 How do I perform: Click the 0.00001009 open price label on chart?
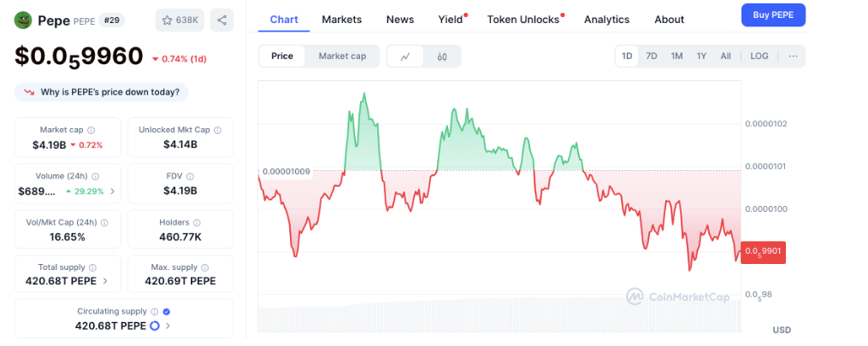tap(286, 172)
